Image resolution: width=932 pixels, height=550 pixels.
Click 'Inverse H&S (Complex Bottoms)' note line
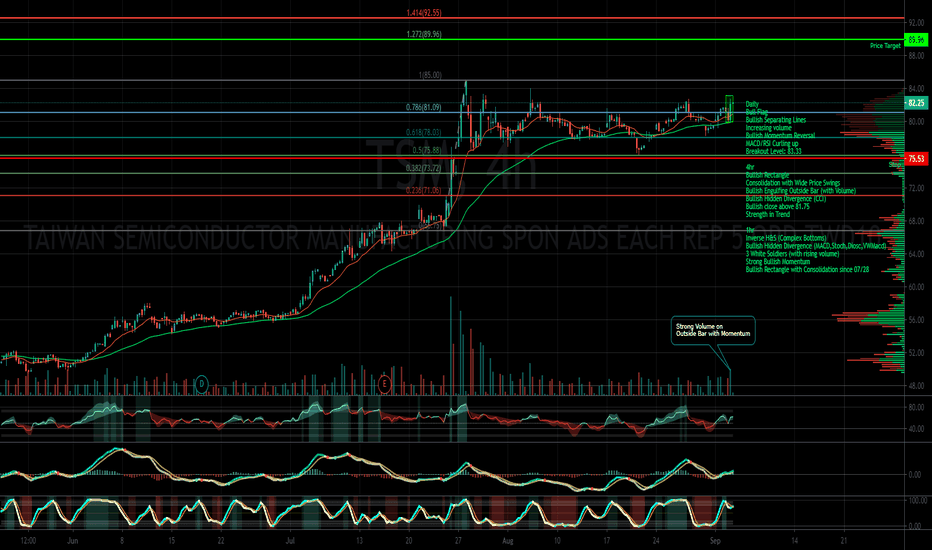tap(786, 238)
